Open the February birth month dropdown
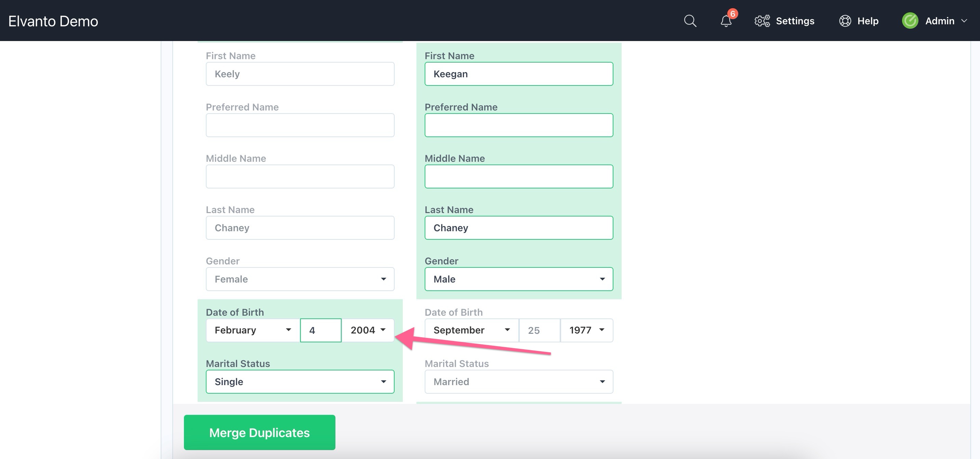Screen dimensions: 980x459 tap(253, 330)
